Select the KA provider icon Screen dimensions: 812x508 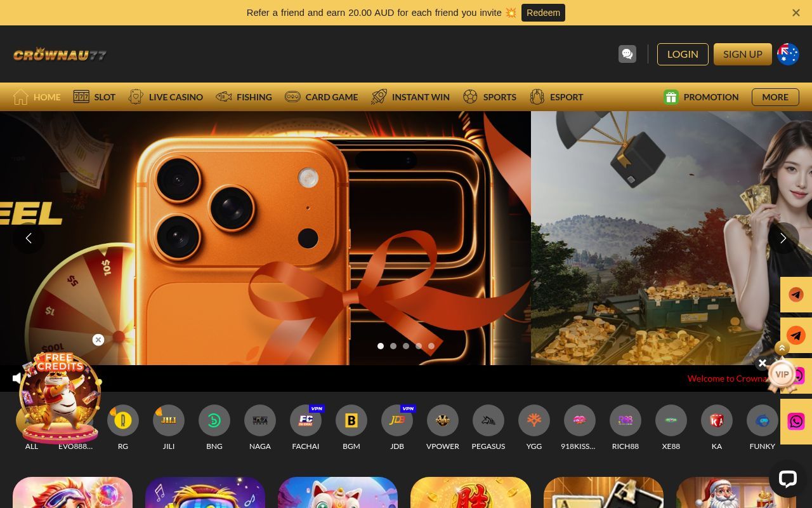pos(717,420)
